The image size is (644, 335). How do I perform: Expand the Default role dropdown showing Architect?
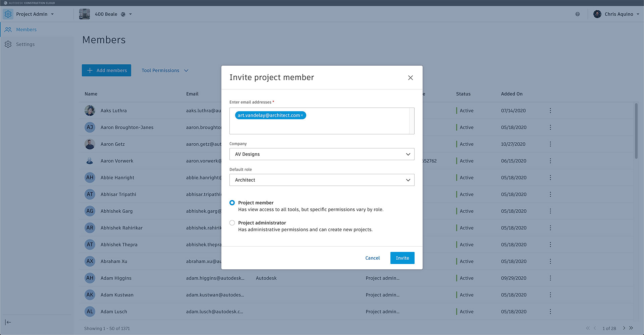point(322,180)
